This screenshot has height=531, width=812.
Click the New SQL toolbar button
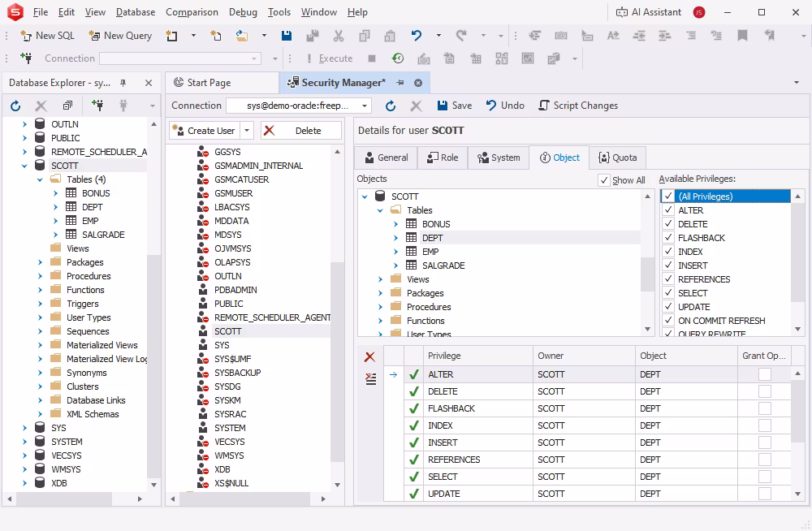pyautogui.click(x=47, y=36)
